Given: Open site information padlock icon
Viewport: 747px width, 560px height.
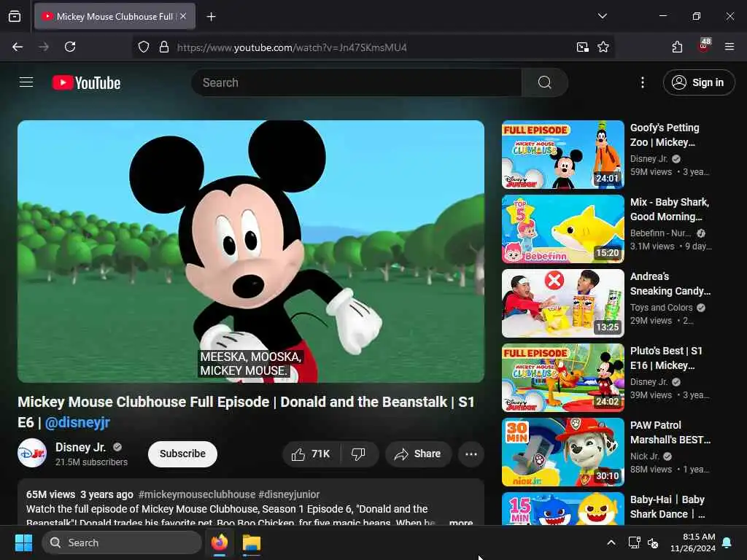Looking at the screenshot, I should 164,47.
